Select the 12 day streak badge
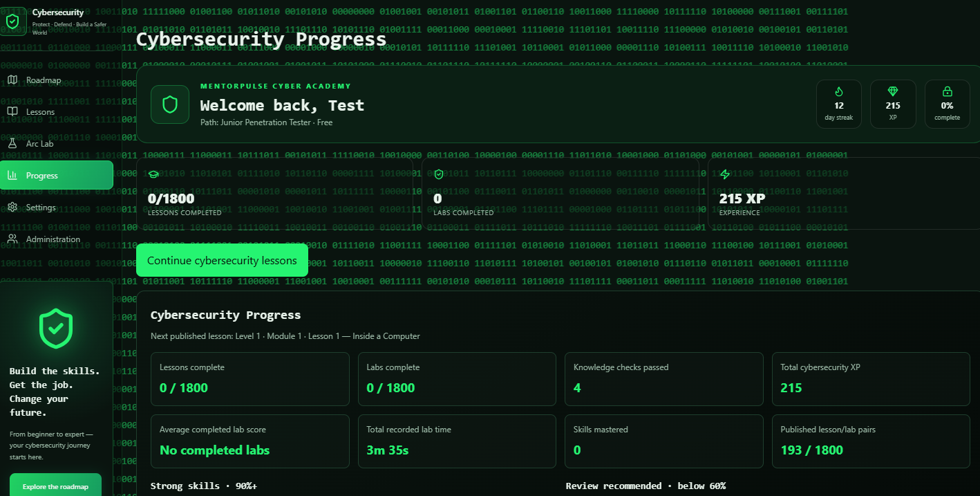Screen dimensions: 980x496 point(839,104)
